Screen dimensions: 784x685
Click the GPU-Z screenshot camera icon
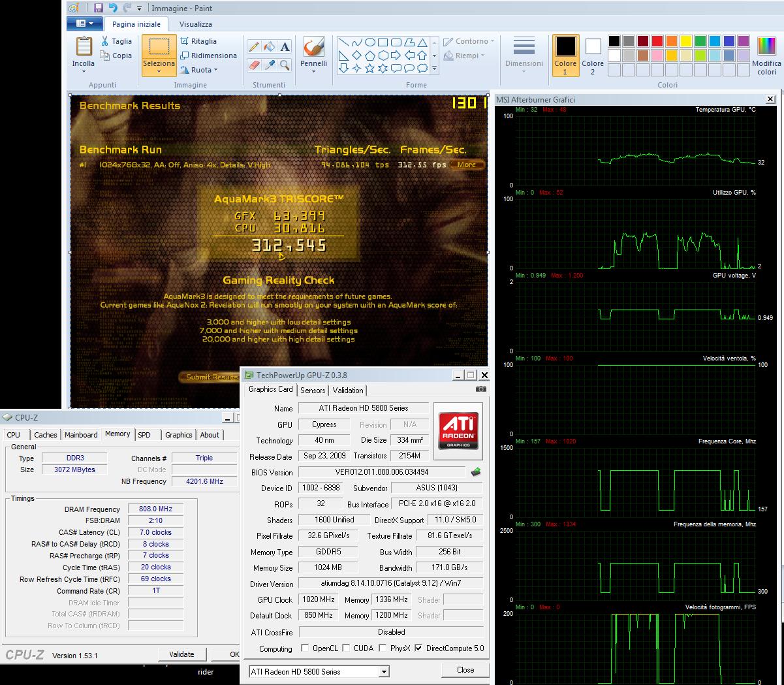[x=481, y=389]
